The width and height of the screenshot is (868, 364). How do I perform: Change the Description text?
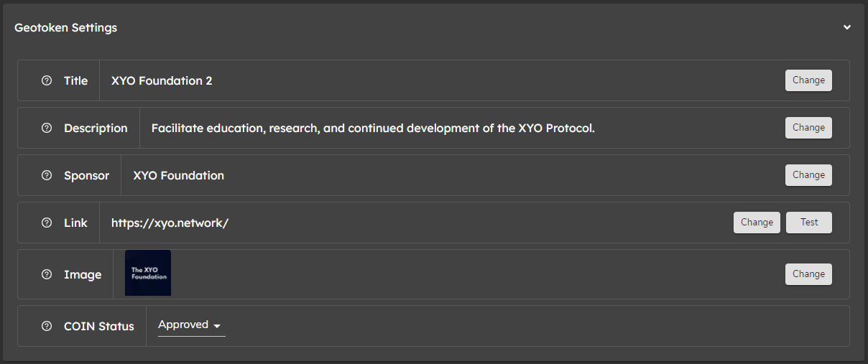(808, 128)
